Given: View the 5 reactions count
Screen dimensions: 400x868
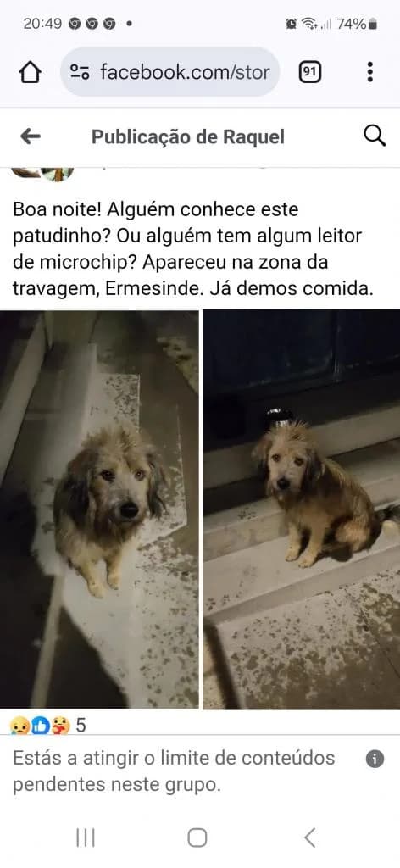Looking at the screenshot, I should click(x=81, y=725).
